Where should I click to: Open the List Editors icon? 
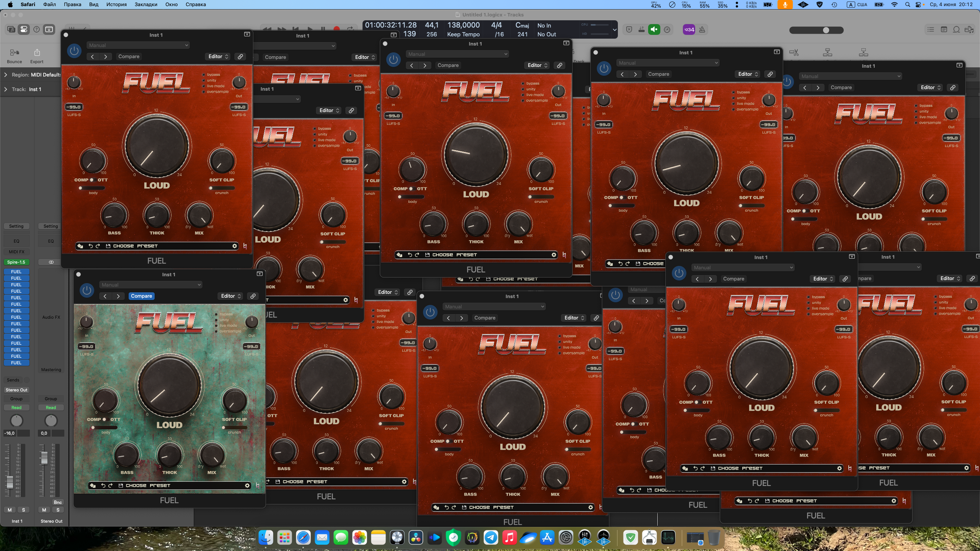click(x=931, y=29)
